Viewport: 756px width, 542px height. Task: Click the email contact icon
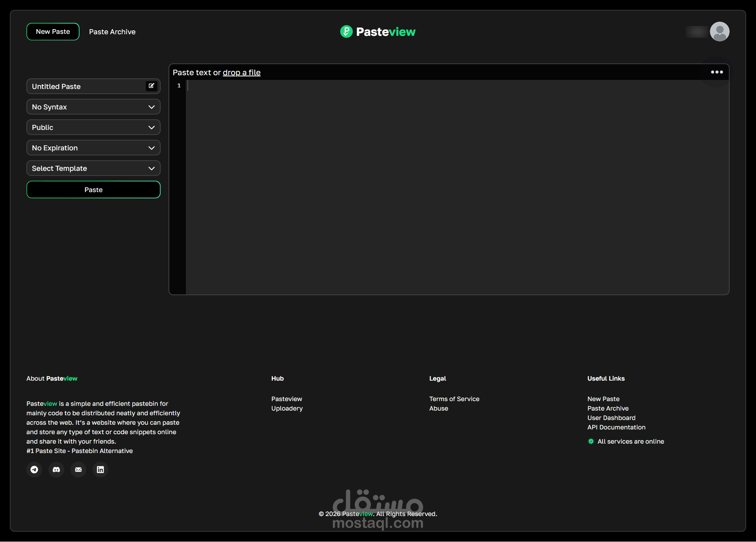click(78, 470)
